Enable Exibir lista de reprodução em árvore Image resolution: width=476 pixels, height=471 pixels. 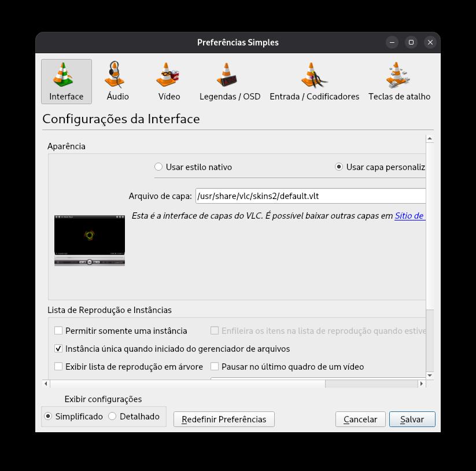click(x=58, y=366)
